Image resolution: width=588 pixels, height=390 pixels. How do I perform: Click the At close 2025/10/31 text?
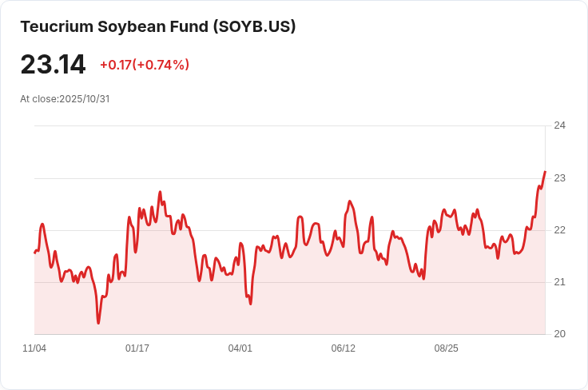tap(65, 99)
